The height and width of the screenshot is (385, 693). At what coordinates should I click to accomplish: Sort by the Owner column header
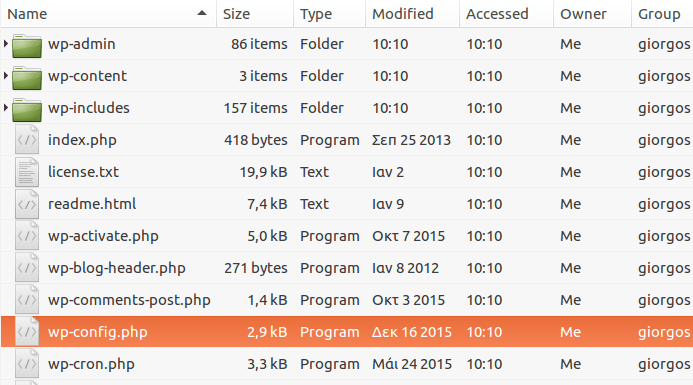tap(592, 14)
